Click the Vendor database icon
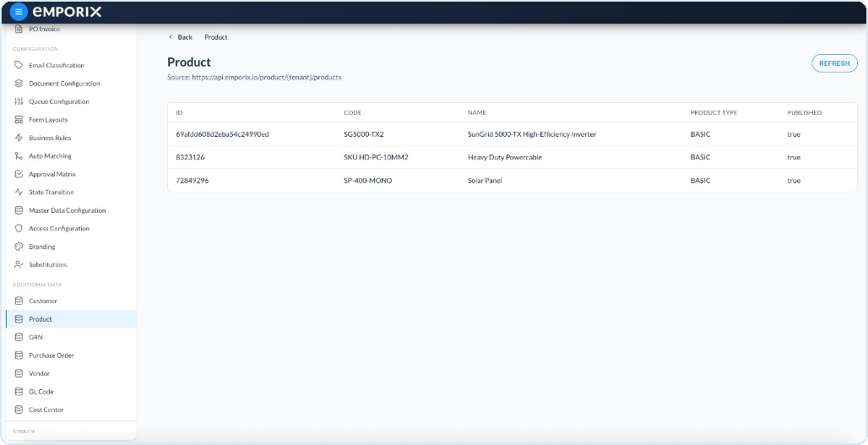The width and height of the screenshot is (868, 445). point(19,373)
